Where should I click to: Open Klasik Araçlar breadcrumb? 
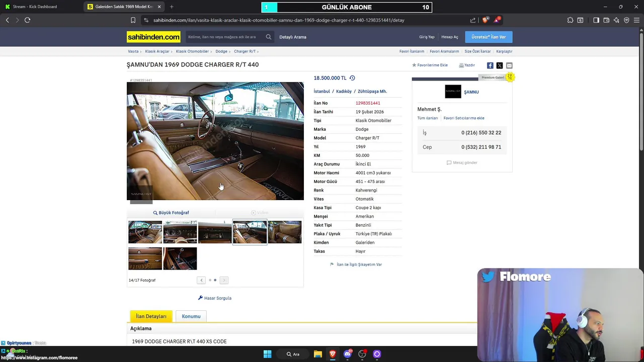157,51
